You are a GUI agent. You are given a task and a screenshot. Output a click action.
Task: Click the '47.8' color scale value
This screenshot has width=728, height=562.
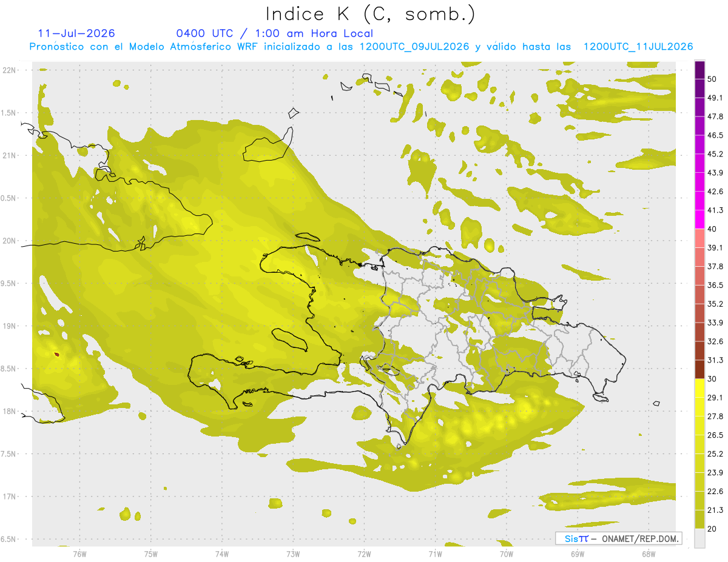click(715, 116)
